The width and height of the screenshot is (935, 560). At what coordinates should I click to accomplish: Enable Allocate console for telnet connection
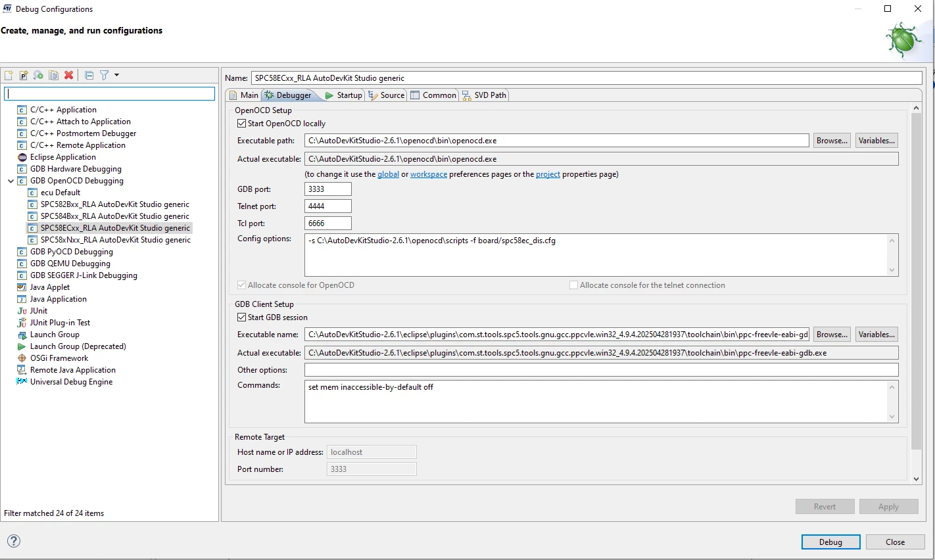[x=573, y=285]
